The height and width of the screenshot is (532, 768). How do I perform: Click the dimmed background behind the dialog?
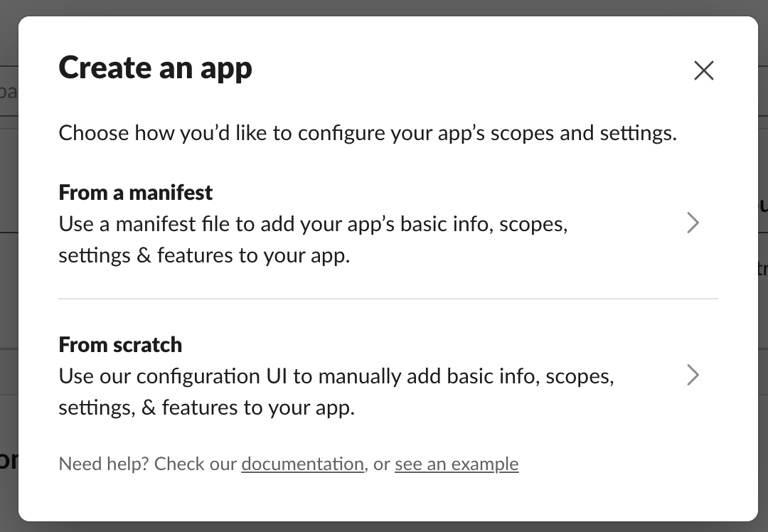pyautogui.click(x=384, y=8)
